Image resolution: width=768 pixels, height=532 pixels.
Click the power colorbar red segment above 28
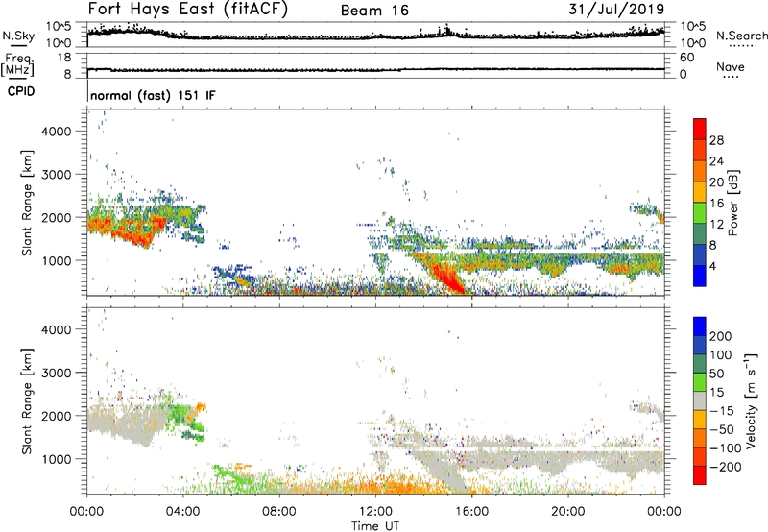click(x=700, y=130)
